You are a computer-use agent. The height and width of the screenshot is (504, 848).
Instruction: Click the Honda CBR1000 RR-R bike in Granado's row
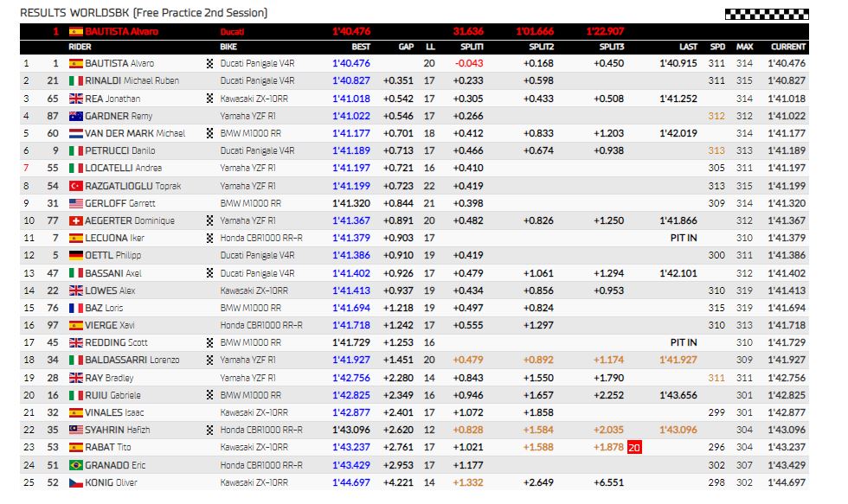[x=261, y=465]
